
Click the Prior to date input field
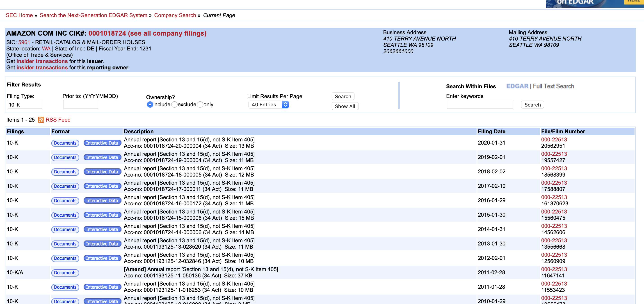80,105
